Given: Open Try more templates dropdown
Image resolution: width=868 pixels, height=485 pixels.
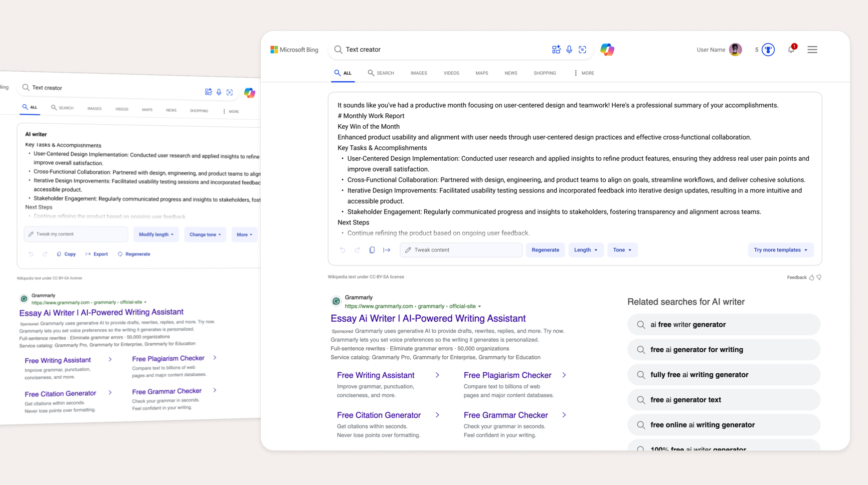Looking at the screenshot, I should (x=780, y=250).
